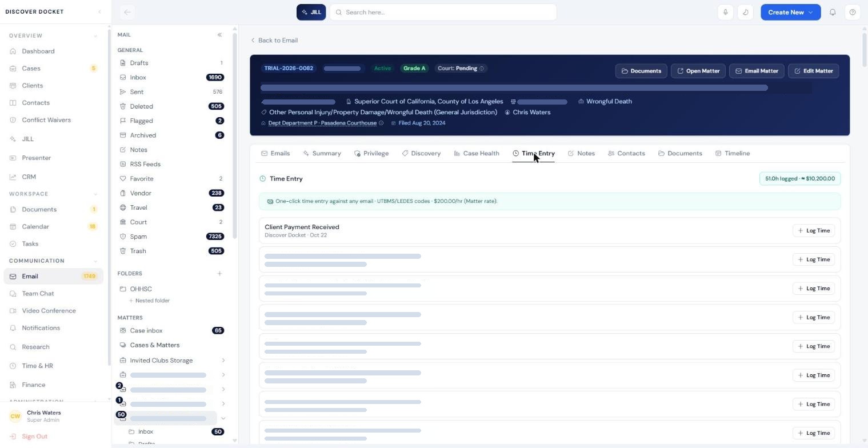Viewport: 868px width, 448px height.
Task: Open the Create New dropdown
Action: point(790,12)
